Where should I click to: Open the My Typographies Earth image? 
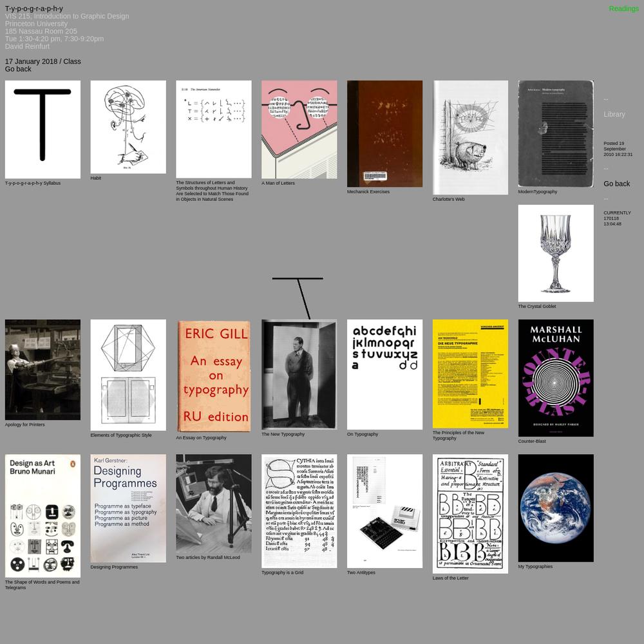556,508
